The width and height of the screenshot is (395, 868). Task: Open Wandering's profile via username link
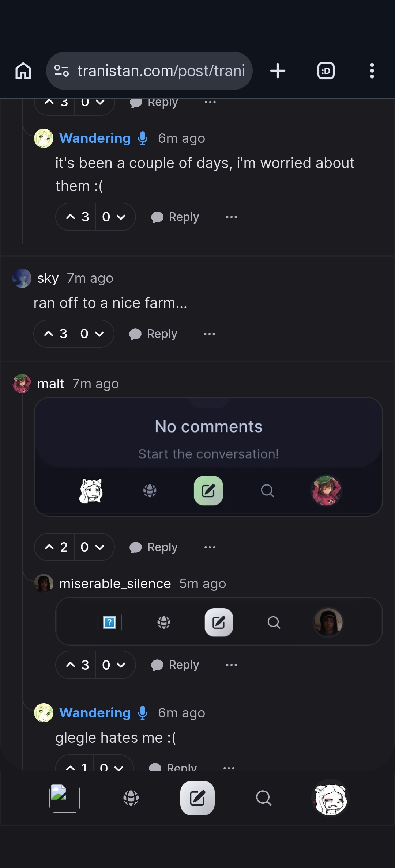coord(95,138)
